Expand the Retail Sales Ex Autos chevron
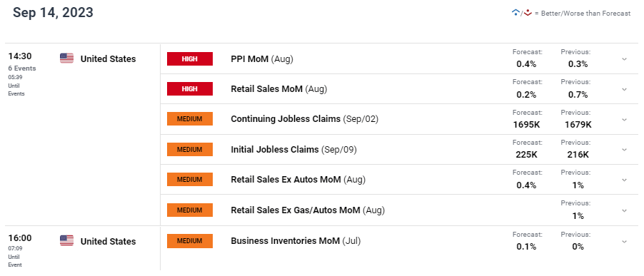Viewport: 644px width, 276px height. (624, 180)
